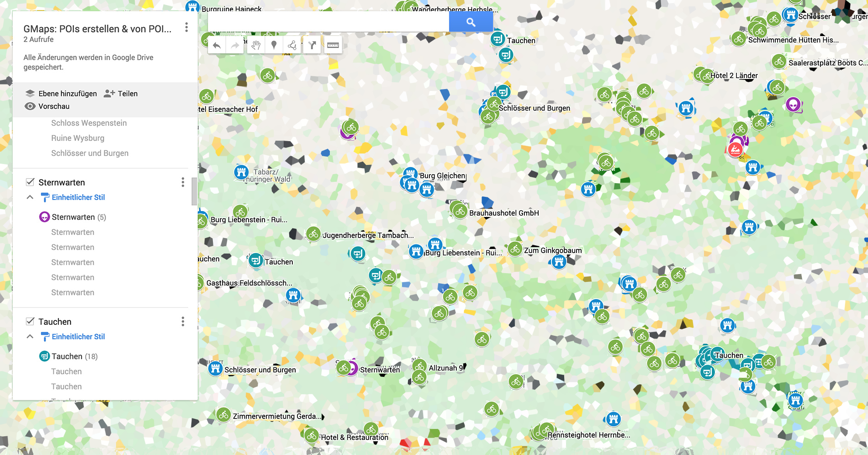The height and width of the screenshot is (455, 868).
Task: Open the map title three-dot options menu
Action: 186,28
